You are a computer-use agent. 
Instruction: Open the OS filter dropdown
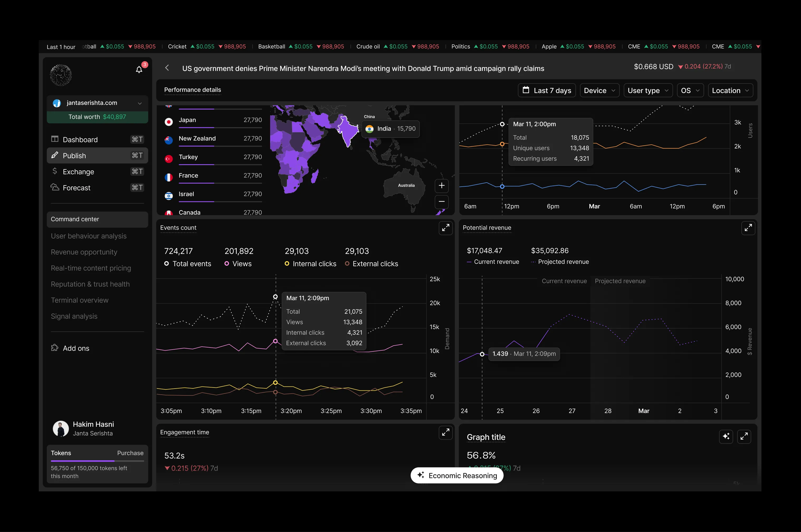pos(690,90)
